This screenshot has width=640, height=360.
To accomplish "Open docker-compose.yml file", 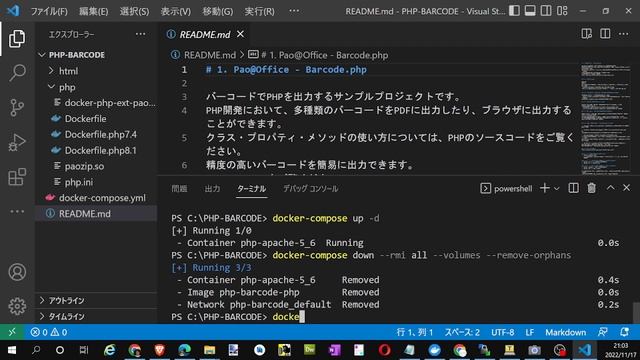I will point(102,198).
